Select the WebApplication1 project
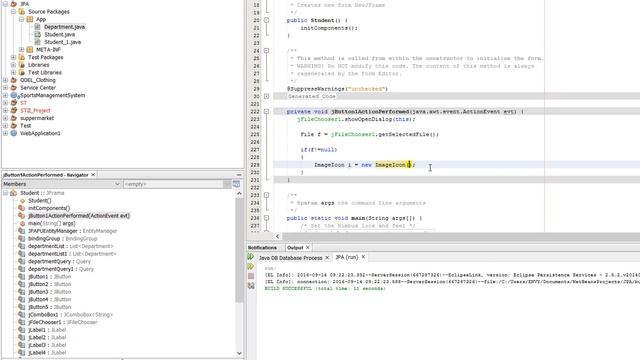The width and height of the screenshot is (640, 360). click(x=40, y=133)
